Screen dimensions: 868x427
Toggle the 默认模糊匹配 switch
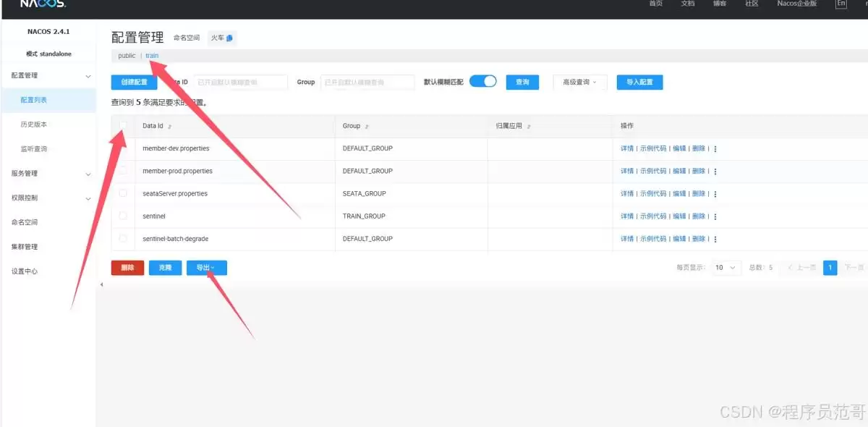point(482,81)
